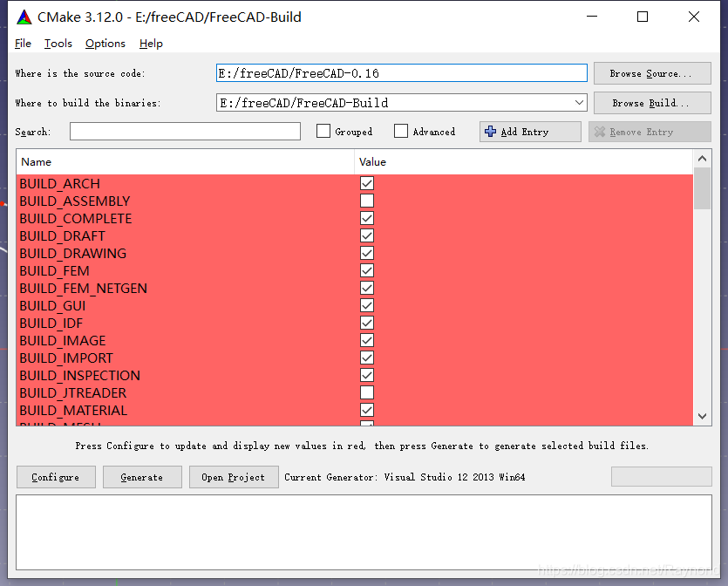Click the entry list scroll down arrow

(702, 416)
